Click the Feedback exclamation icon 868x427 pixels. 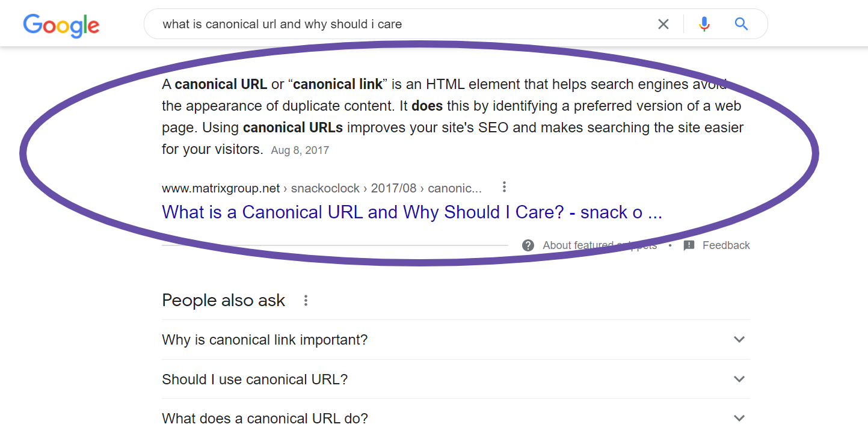(689, 245)
